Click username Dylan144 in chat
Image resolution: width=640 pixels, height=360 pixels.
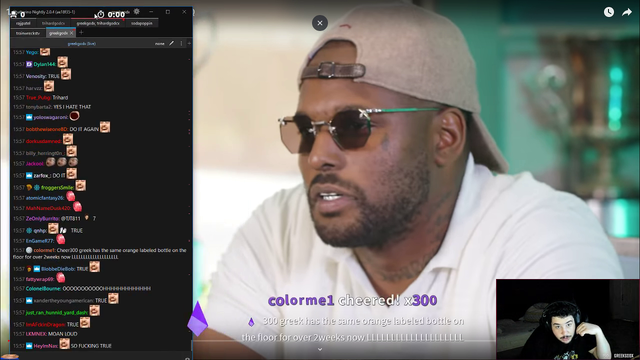44,64
